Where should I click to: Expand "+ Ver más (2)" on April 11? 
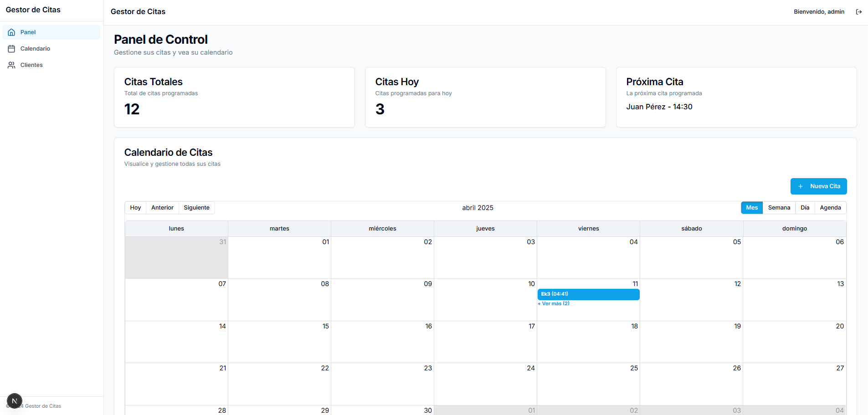(553, 303)
